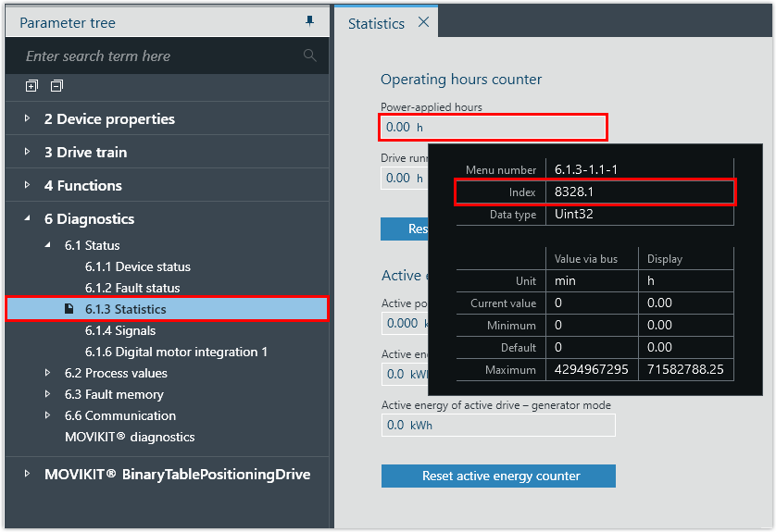Click the expand all tree icon
The image size is (776, 532).
pyautogui.click(x=32, y=86)
